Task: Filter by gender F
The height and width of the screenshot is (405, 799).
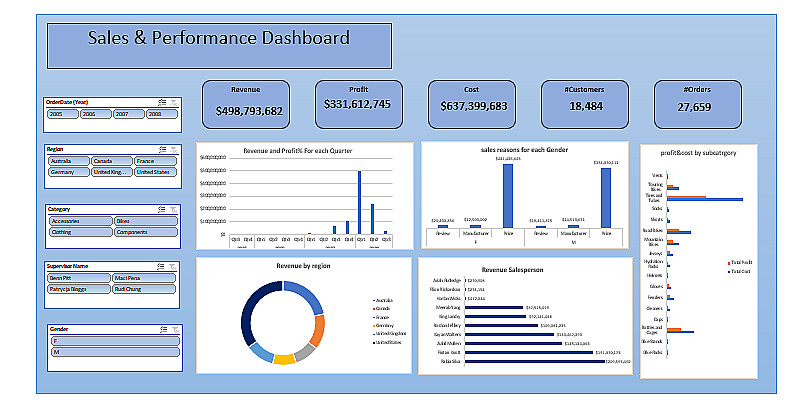Action: pyautogui.click(x=115, y=341)
